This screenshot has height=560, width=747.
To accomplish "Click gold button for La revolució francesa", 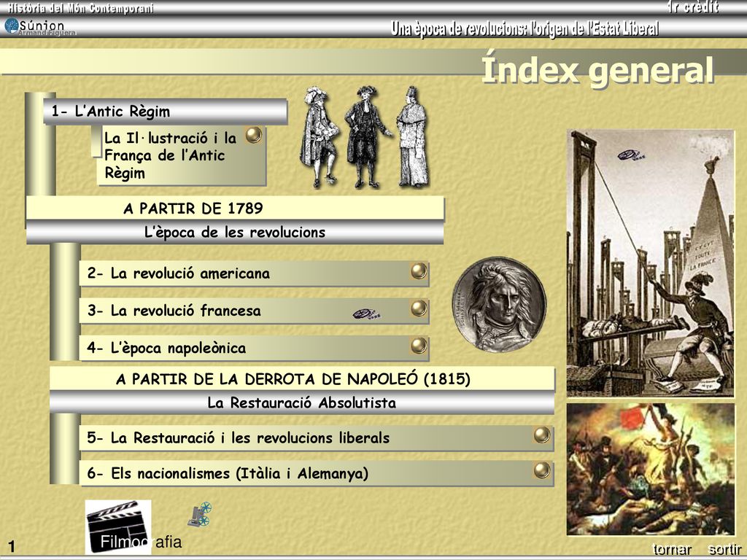I will pyautogui.click(x=419, y=308).
